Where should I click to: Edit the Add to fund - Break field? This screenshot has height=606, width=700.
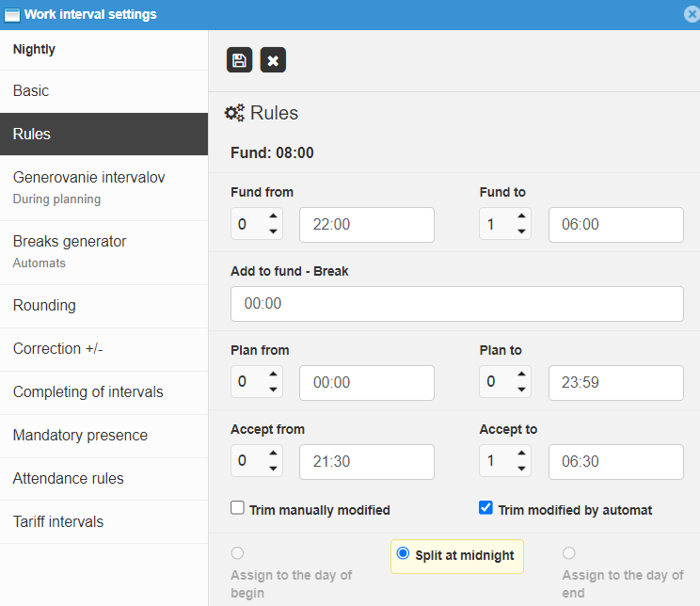coord(456,304)
